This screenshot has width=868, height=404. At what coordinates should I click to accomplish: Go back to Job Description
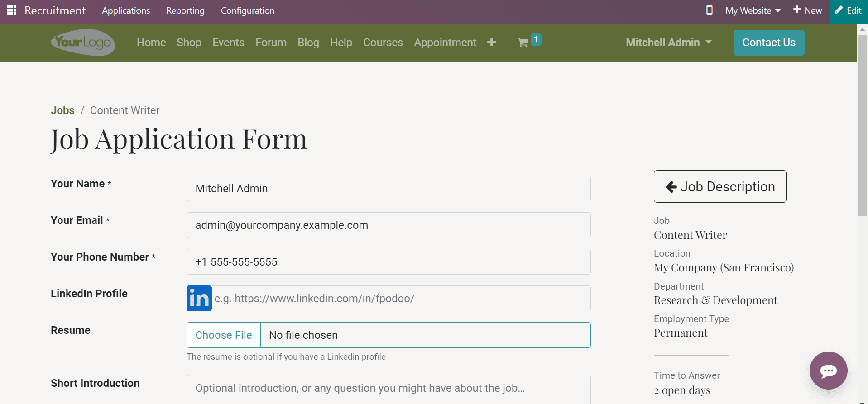click(720, 186)
